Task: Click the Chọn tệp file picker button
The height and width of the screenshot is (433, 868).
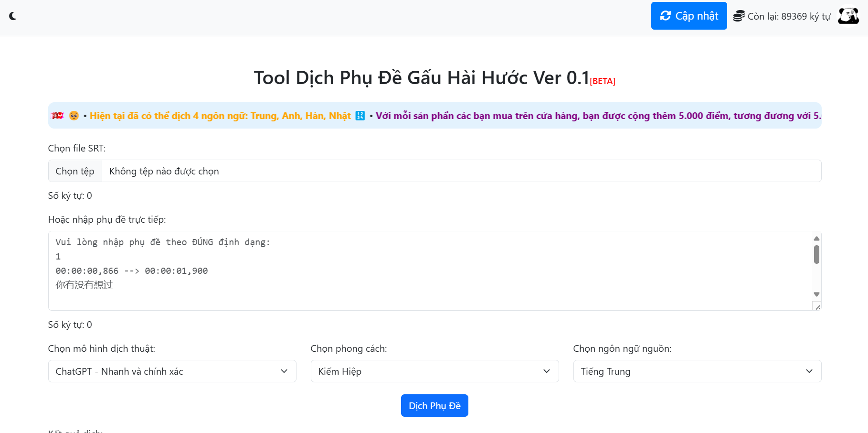Action: tap(75, 171)
